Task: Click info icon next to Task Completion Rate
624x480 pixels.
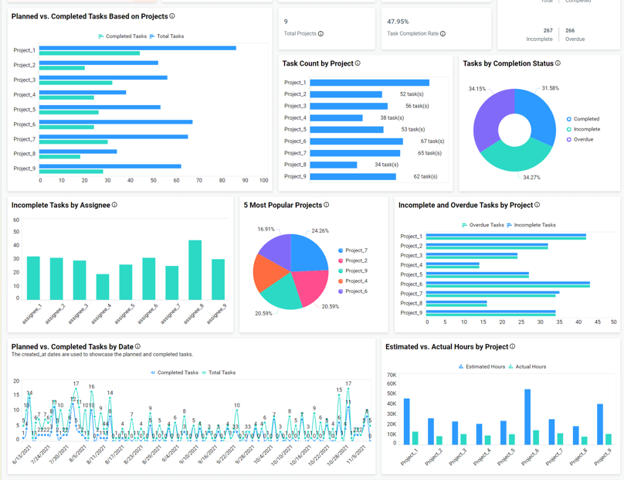Action: (x=443, y=34)
